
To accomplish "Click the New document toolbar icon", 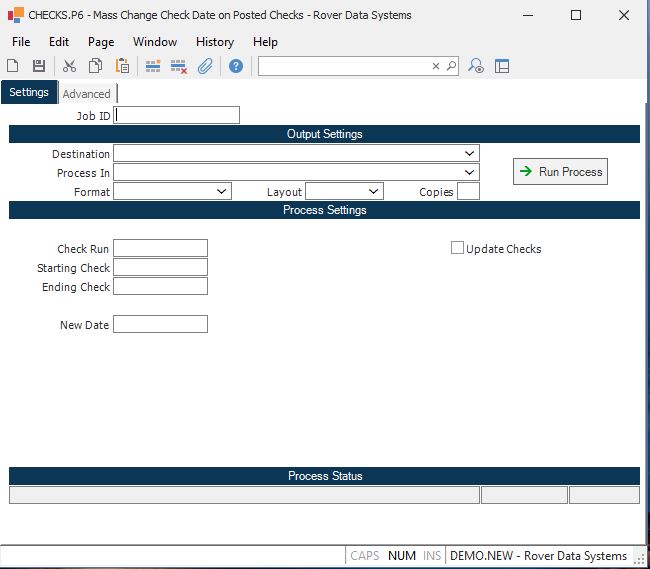I will click(x=13, y=66).
